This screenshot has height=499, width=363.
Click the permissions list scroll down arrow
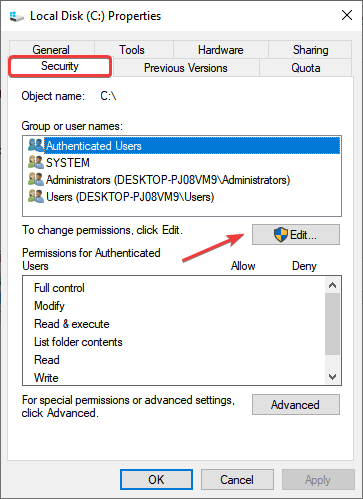332,377
